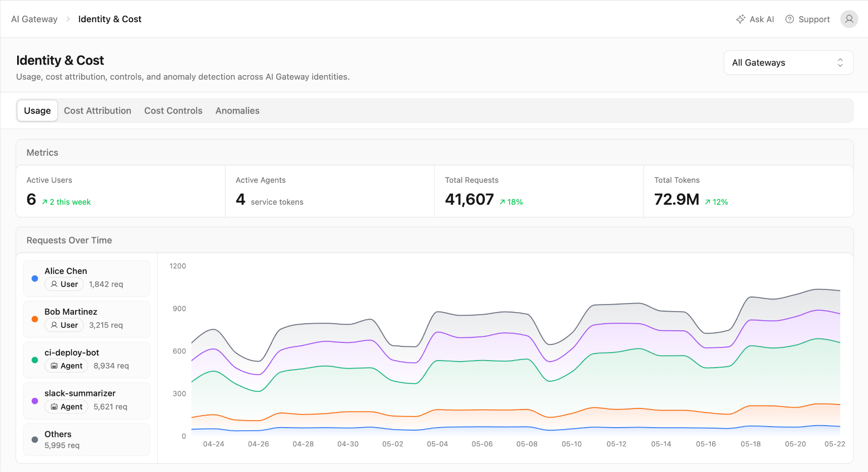
Task: Select the Bob Martinez legend card
Action: (87, 319)
